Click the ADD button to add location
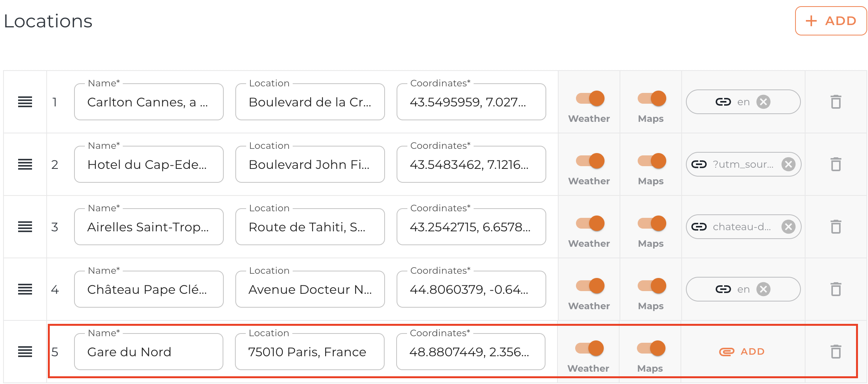Screen dimensions: 868x384 831,21
